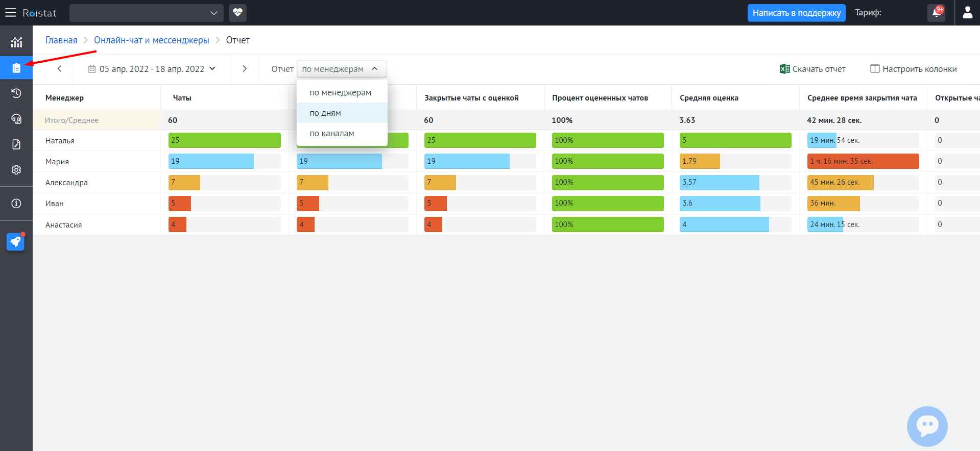Select по менеджерам option
The height and width of the screenshot is (451, 980).
(342, 92)
